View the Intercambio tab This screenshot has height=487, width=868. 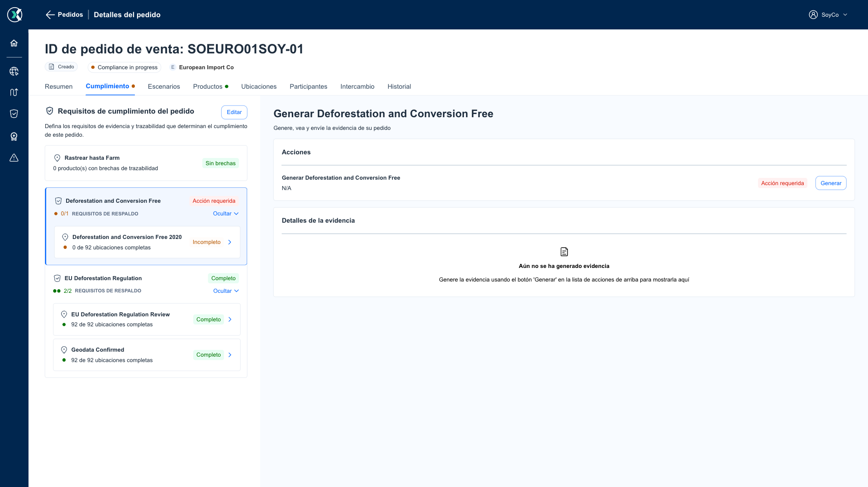(x=358, y=86)
